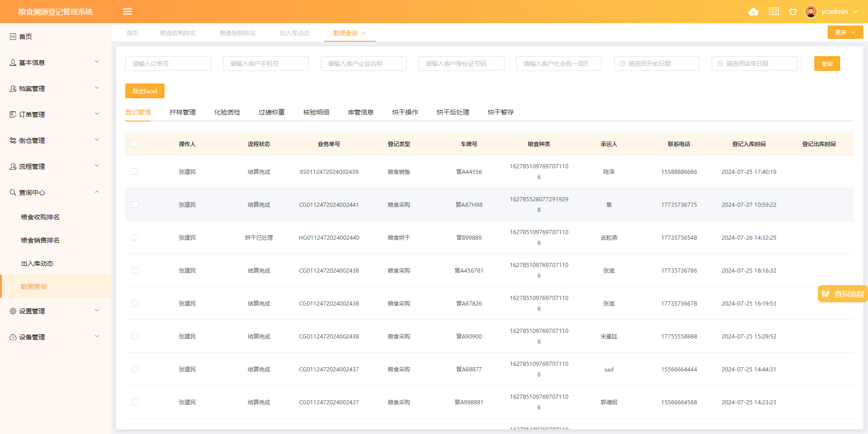Select checkbox for row with plate 晋B99889
Image resolution: width=868 pixels, height=434 pixels.
click(x=135, y=237)
